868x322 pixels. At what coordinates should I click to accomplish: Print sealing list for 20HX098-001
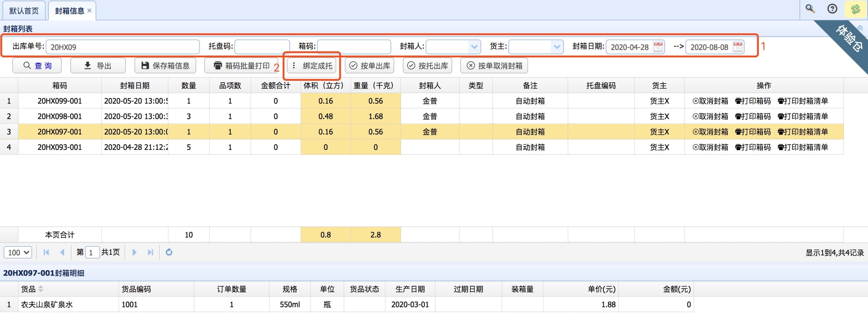pos(803,116)
